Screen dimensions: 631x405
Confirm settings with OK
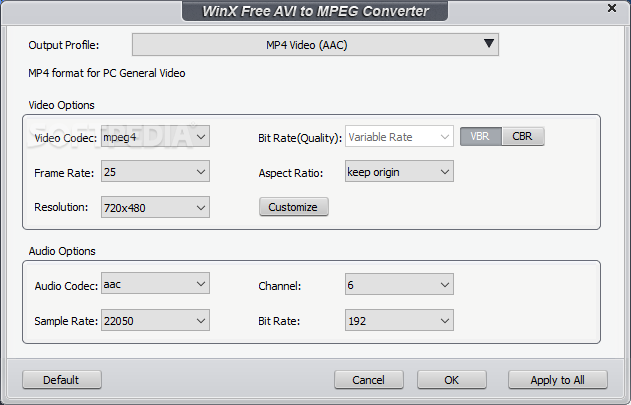tap(452, 380)
